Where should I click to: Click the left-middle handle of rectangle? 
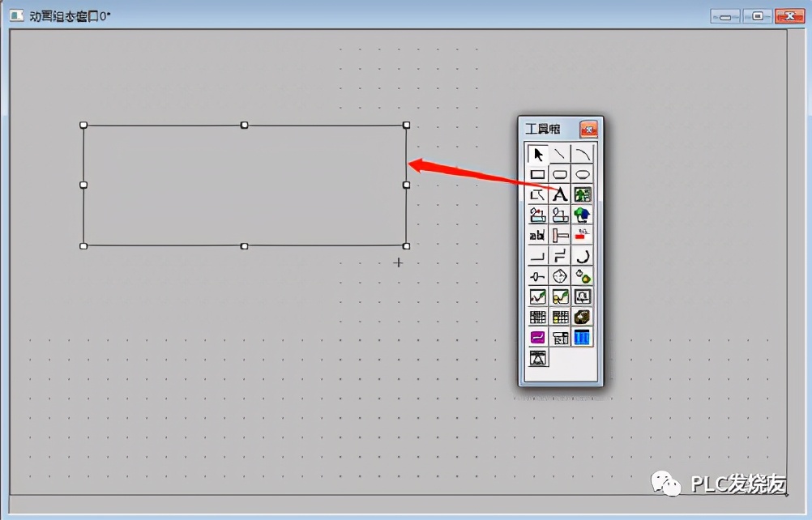click(83, 185)
